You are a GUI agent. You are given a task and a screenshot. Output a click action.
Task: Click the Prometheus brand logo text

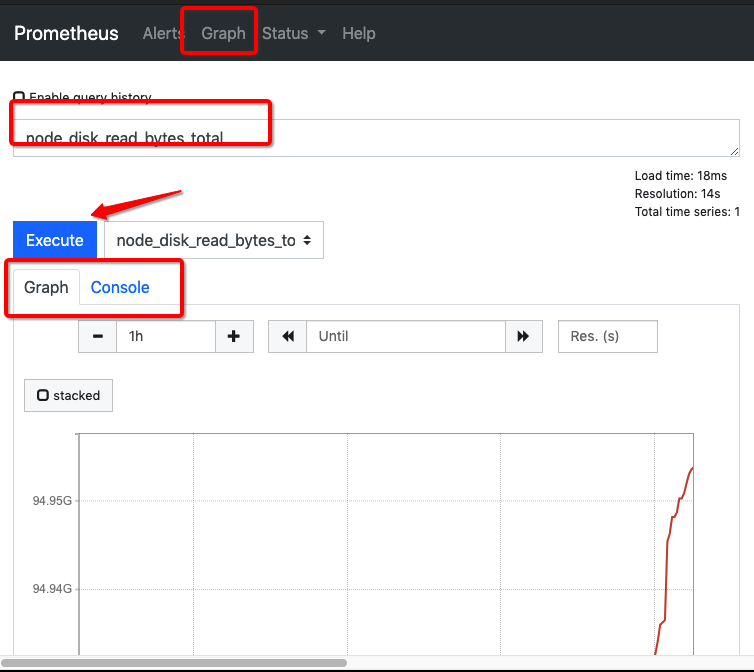pos(66,33)
